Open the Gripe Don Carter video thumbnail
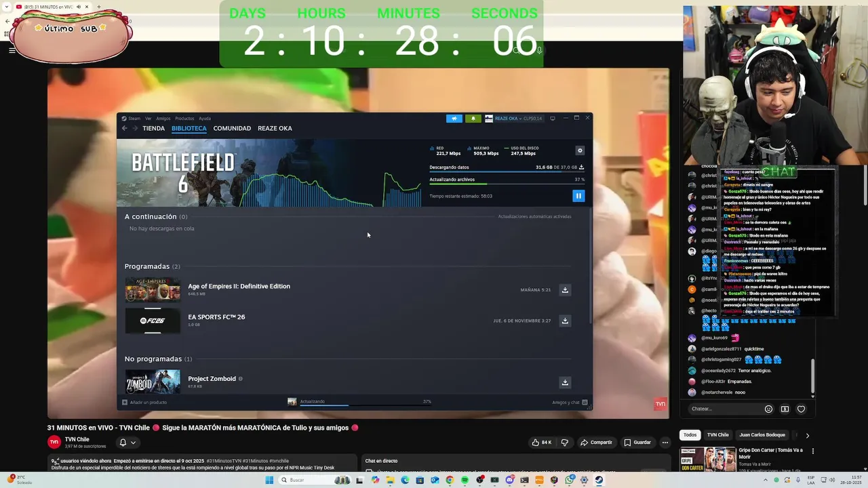 tap(709, 459)
